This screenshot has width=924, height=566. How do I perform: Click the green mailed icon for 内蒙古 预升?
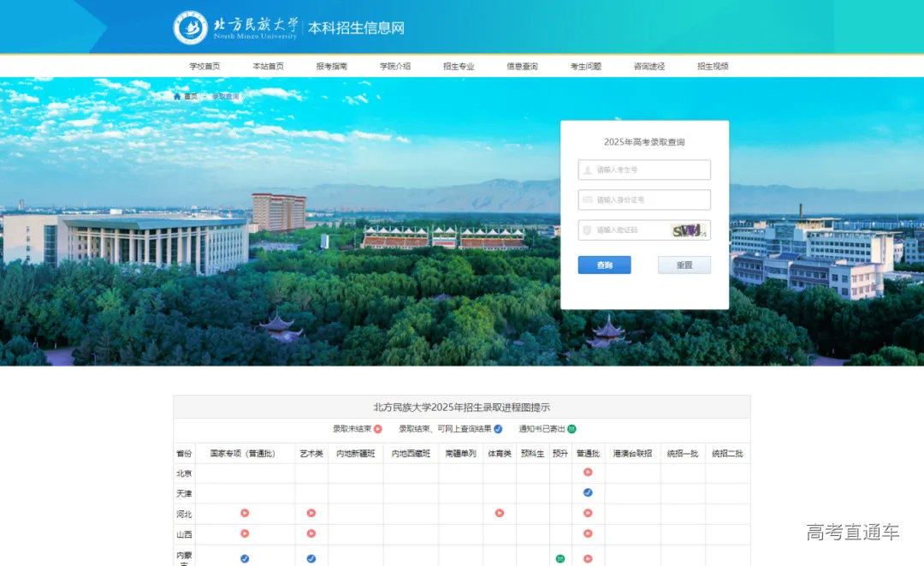click(x=560, y=557)
